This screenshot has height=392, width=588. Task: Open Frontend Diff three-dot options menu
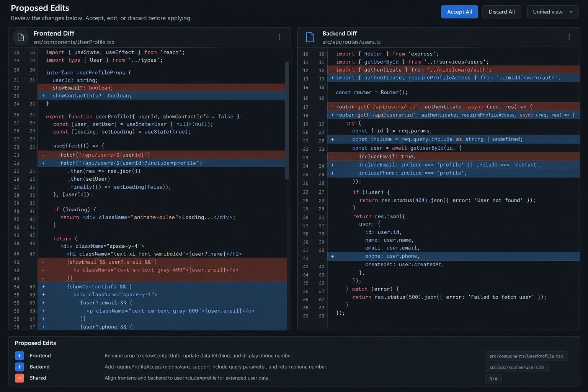click(x=280, y=37)
